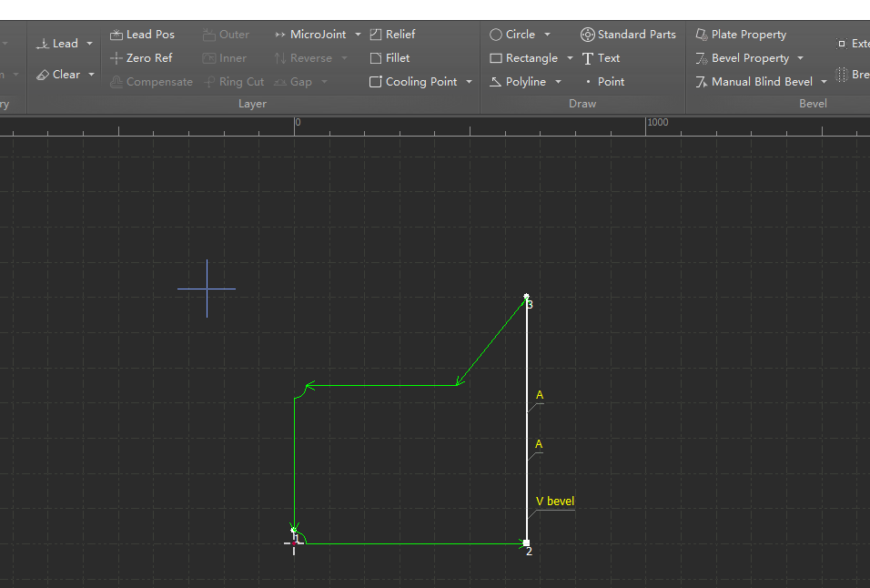
Task: Click the Compensate tool
Action: coord(151,82)
